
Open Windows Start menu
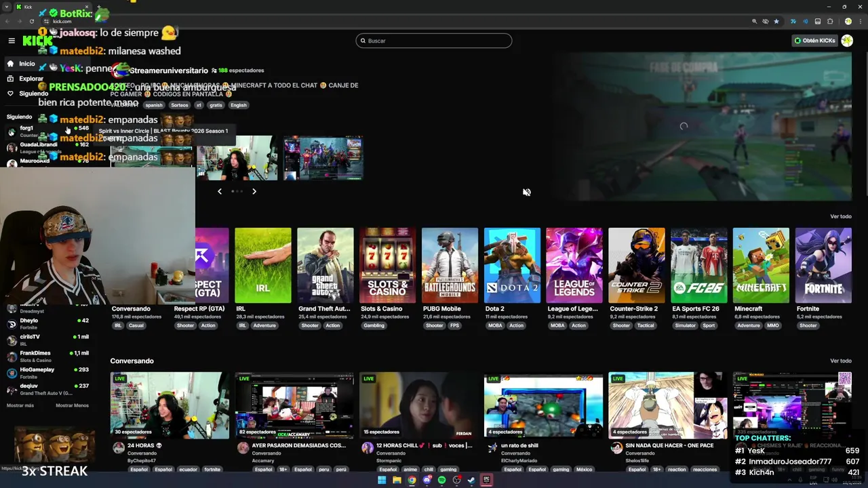coord(382,480)
